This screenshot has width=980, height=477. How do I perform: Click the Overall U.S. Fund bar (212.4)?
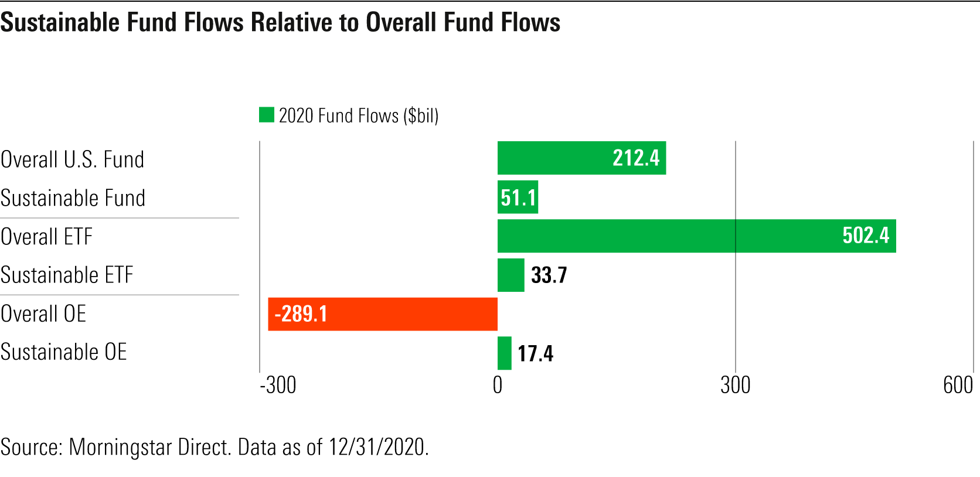(581, 158)
